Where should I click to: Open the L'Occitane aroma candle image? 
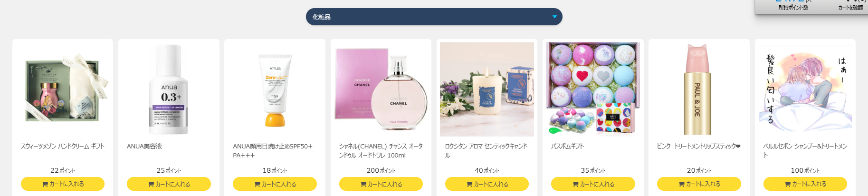(x=487, y=89)
